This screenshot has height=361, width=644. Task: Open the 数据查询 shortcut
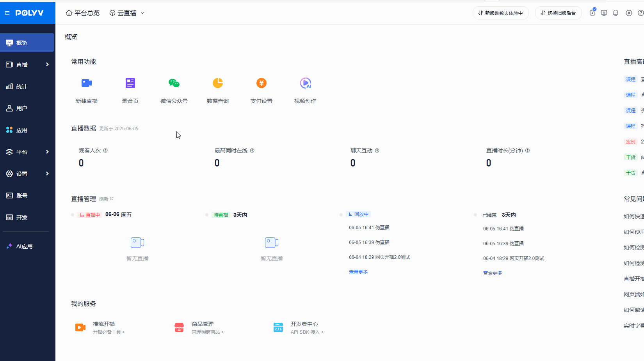tap(218, 90)
